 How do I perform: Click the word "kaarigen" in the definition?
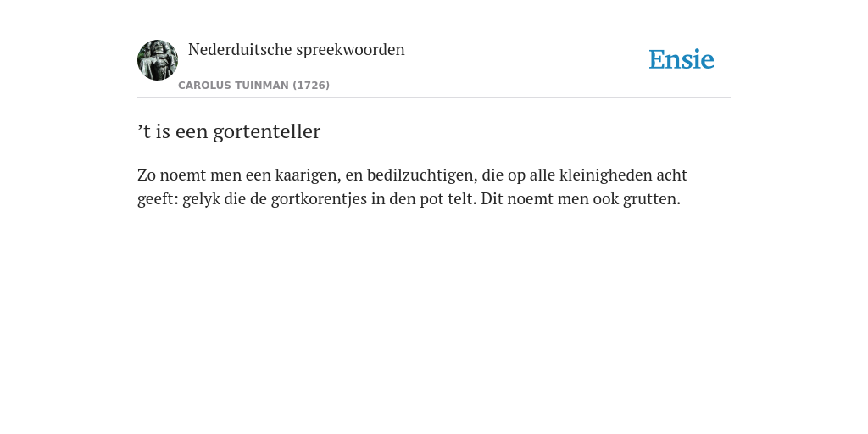[307, 175]
